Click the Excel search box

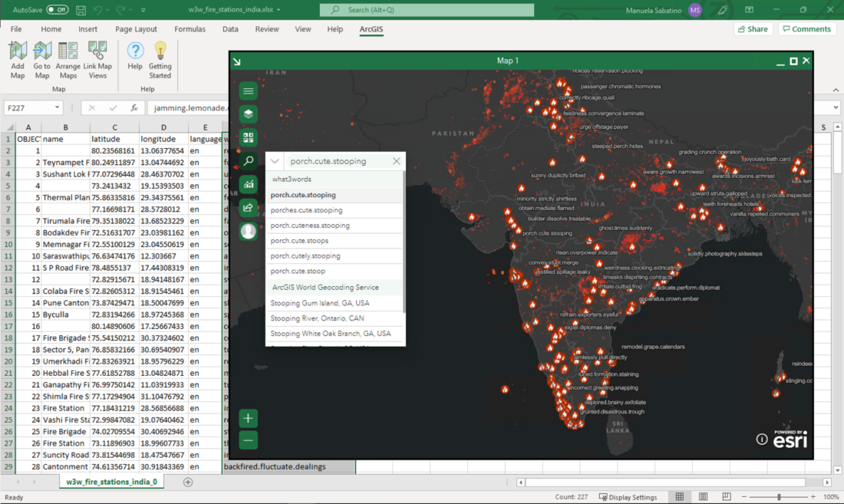427,10
